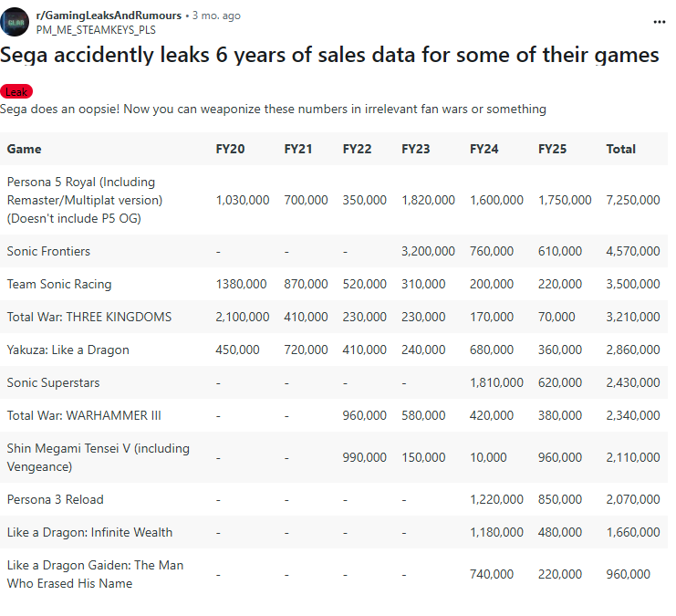Click Persona 5 Royal total 7,250,000
The width and height of the screenshot is (676, 616).
pos(632,200)
